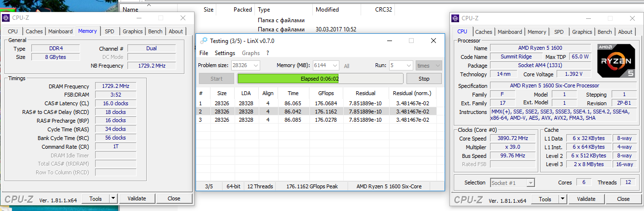The width and height of the screenshot is (644, 211).
Task: Click Validate in the right CPU-Z window
Action: click(586, 199)
